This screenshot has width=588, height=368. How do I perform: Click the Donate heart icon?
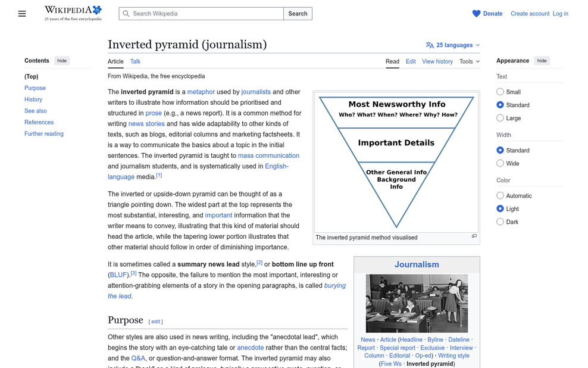476,14
